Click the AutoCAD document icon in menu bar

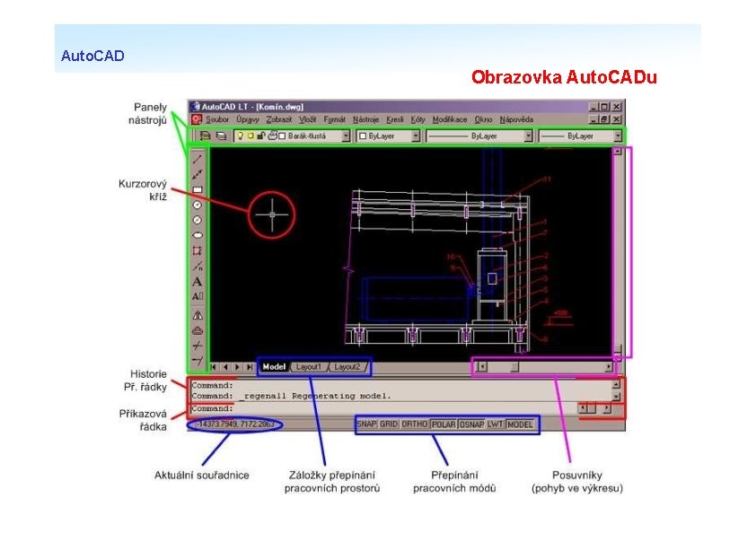(x=197, y=119)
